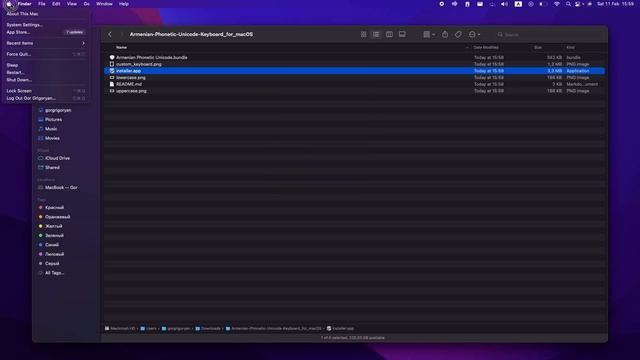Open the View menu in menu bar
640x360 pixels.
(72, 4)
